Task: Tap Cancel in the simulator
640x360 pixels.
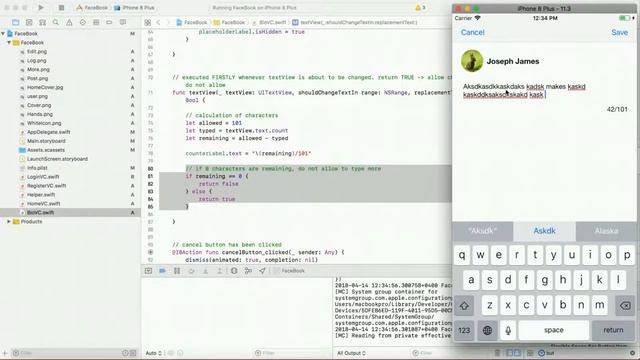Action: pos(473,32)
